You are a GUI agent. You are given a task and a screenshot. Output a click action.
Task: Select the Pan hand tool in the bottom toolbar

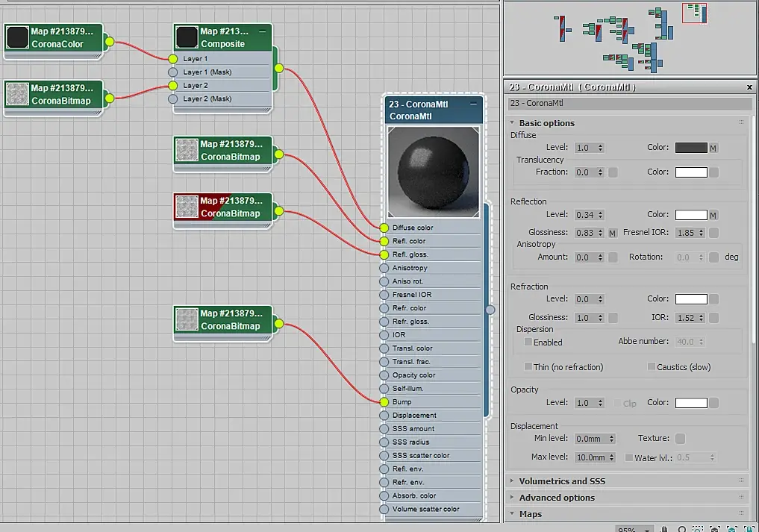point(665,528)
